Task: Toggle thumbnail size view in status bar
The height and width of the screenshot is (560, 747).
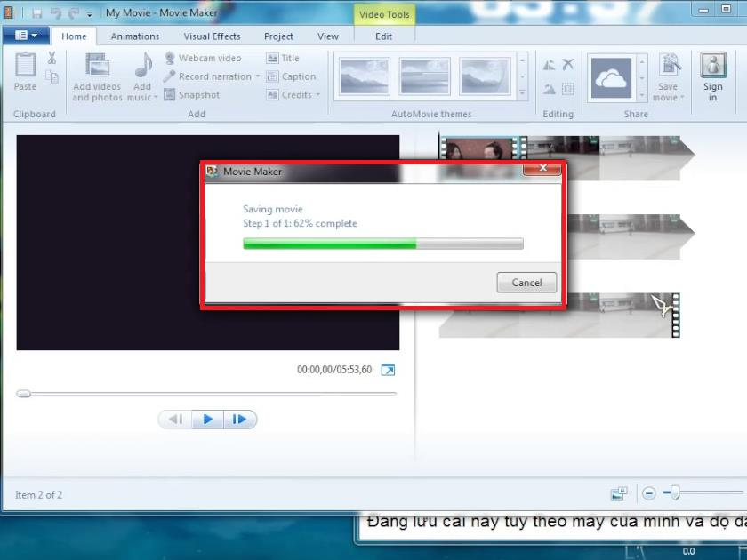Action: click(619, 493)
